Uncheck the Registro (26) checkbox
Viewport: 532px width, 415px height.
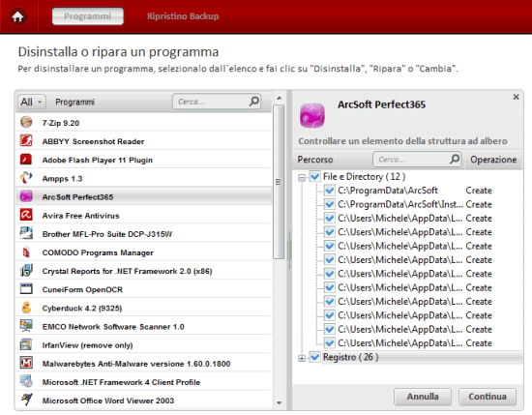point(315,357)
